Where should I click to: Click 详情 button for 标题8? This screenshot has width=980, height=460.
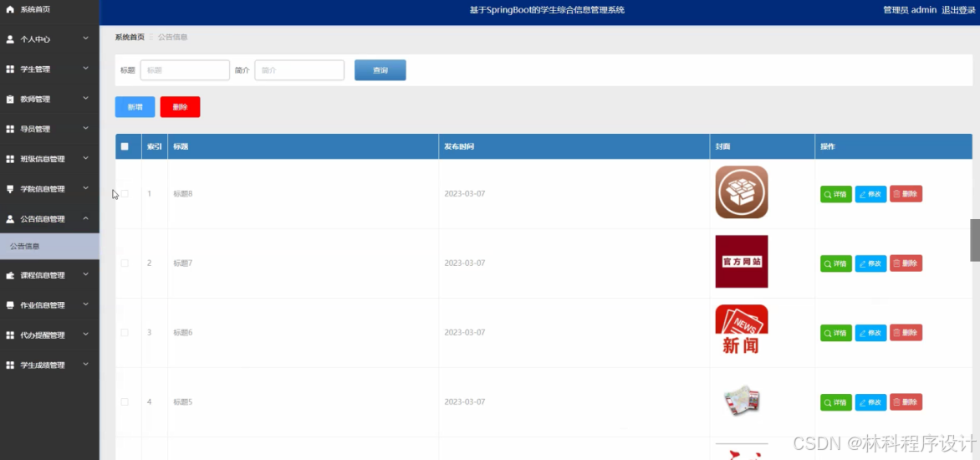point(835,194)
